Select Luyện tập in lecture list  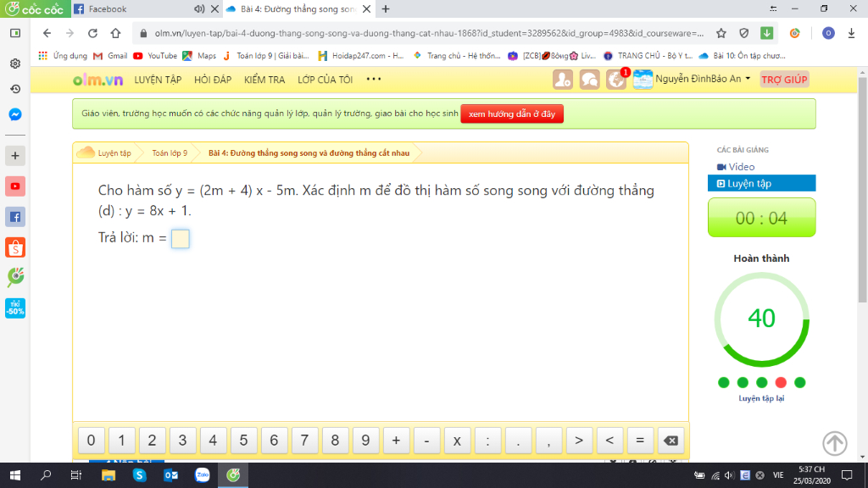(x=761, y=183)
